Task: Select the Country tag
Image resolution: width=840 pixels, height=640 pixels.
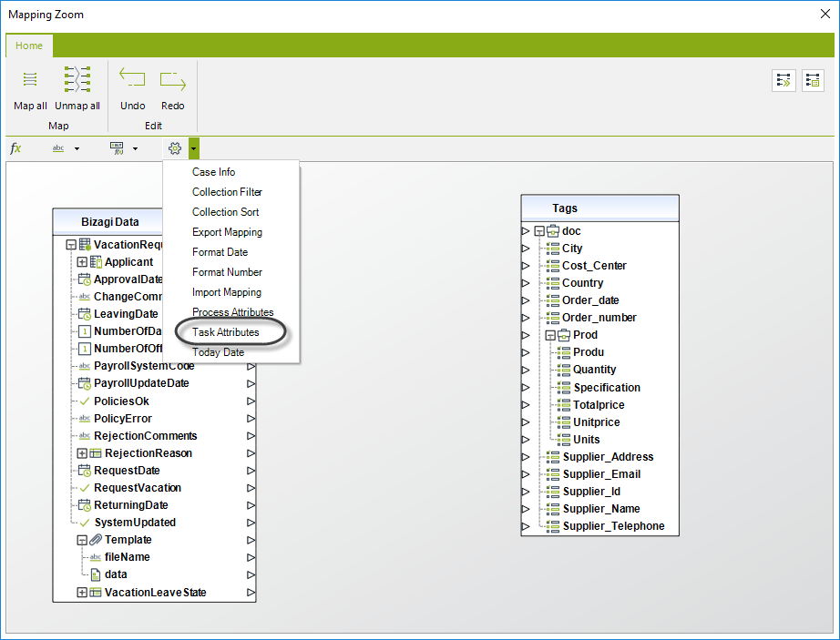Action: point(582,283)
